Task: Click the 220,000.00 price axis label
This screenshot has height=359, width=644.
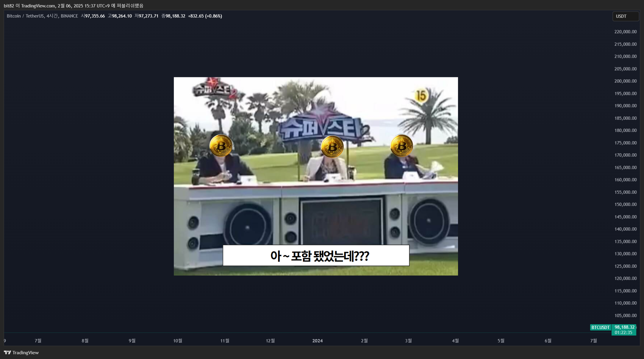Action: (625, 32)
